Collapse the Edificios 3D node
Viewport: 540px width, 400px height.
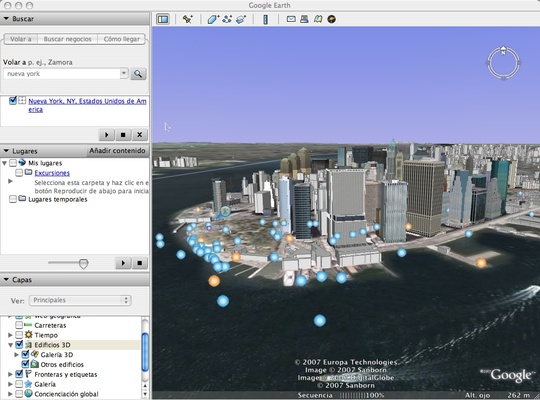click(x=10, y=345)
